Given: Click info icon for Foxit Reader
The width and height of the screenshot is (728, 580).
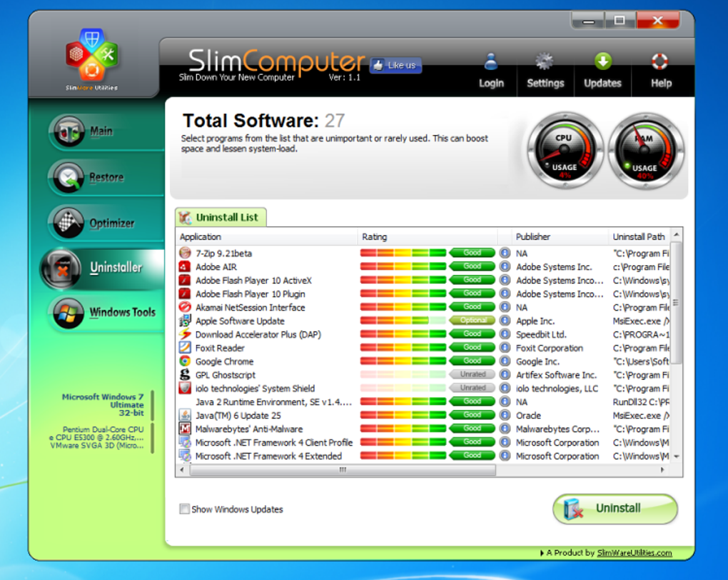Looking at the screenshot, I should point(505,347).
